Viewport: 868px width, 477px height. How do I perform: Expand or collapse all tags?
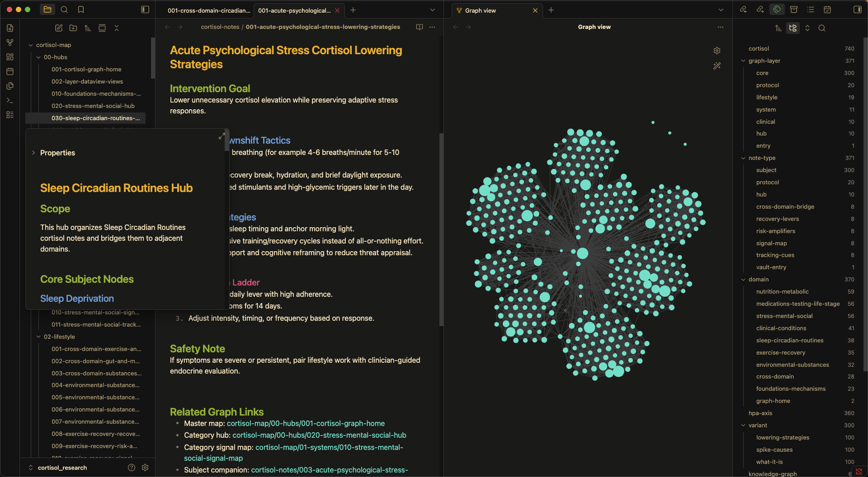pyautogui.click(x=807, y=28)
